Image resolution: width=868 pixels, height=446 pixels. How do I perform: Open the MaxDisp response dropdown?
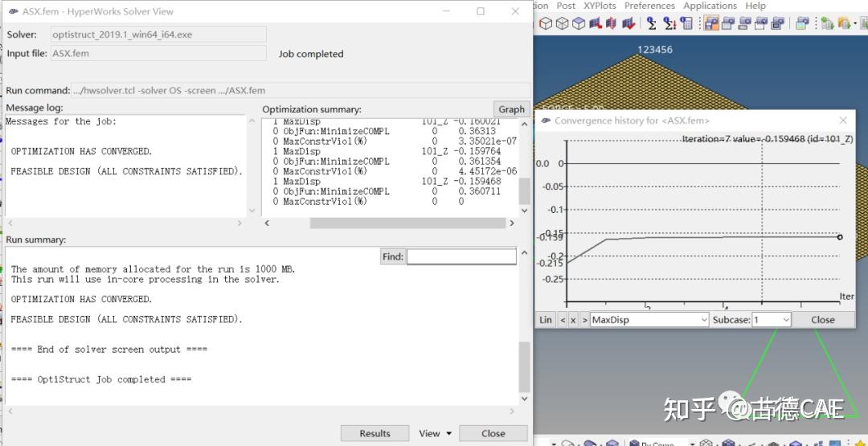click(649, 320)
